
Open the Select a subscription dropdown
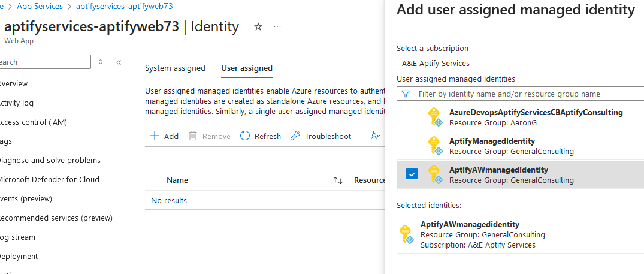(x=520, y=64)
